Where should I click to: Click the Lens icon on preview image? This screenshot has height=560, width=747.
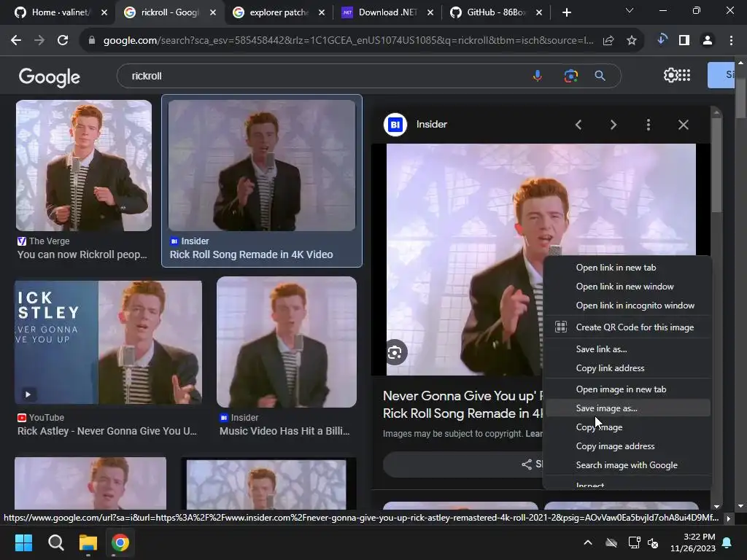[x=395, y=352]
